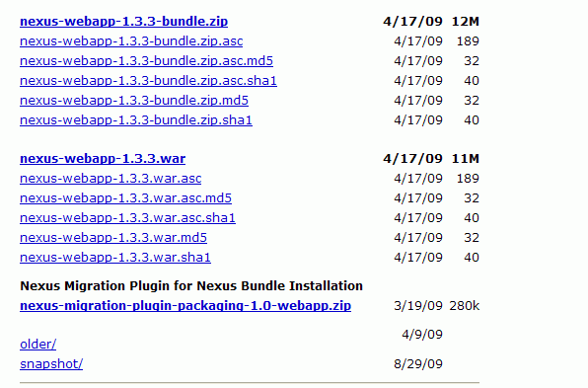Click the 12M size of bundle.zip
588x388 pixels.
tap(466, 22)
